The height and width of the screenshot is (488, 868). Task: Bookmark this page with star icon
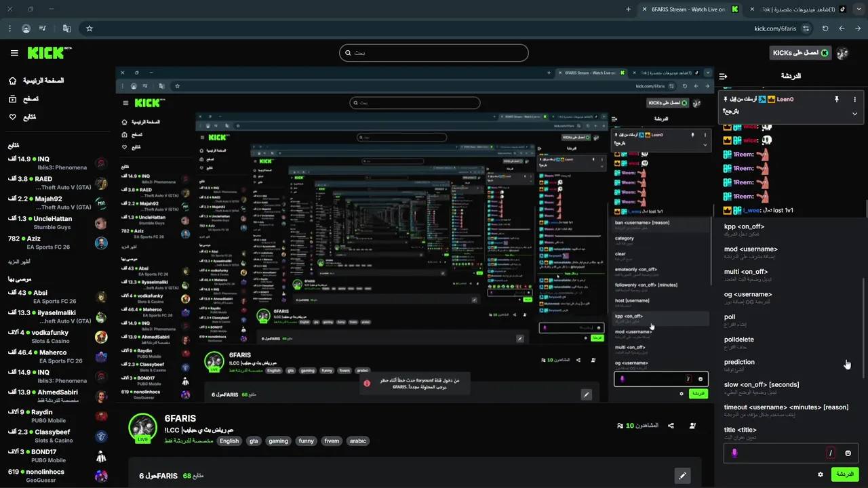point(89,28)
